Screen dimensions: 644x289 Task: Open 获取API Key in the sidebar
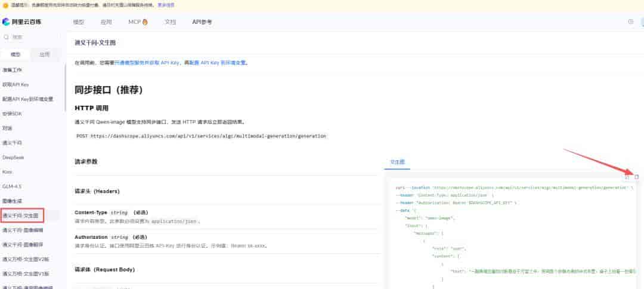point(16,85)
